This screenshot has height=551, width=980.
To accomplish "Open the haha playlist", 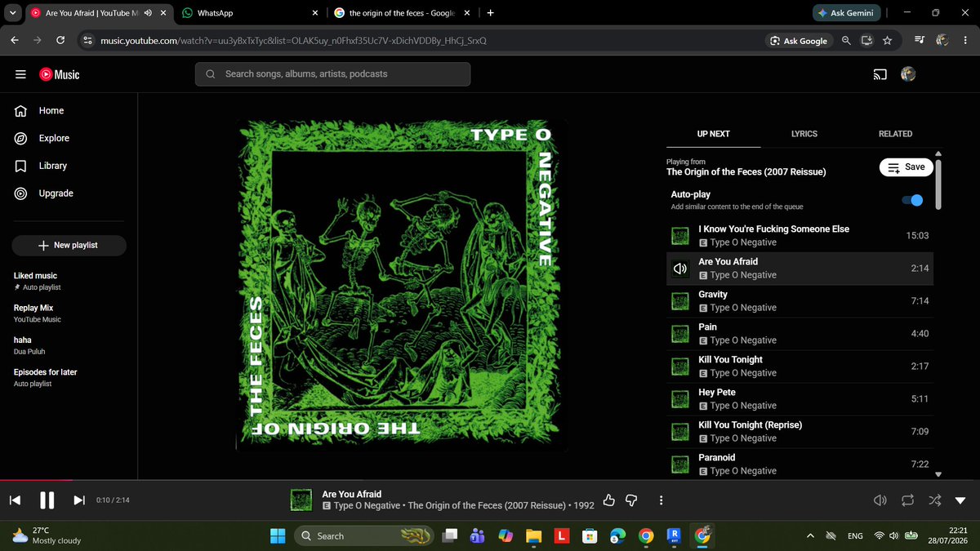I will [69, 345].
